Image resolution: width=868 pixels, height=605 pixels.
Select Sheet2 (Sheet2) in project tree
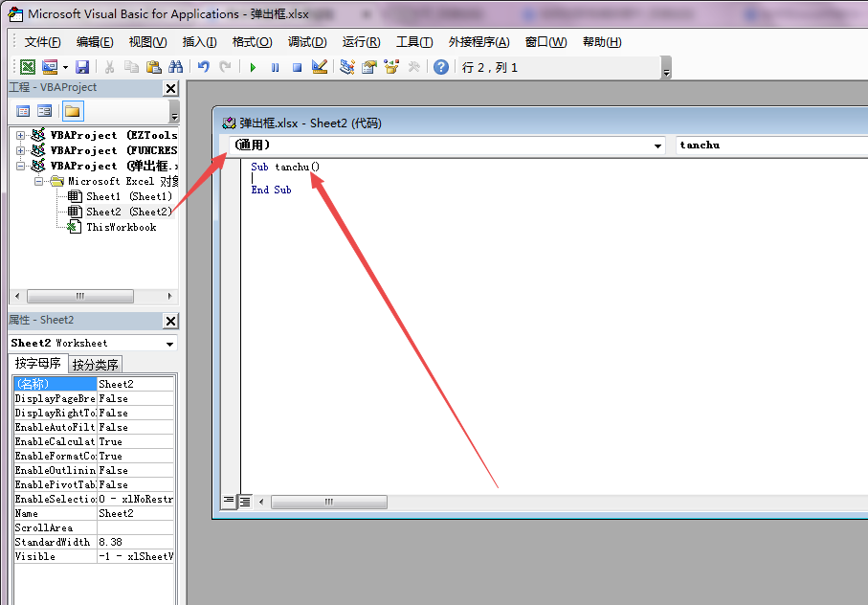[120, 212]
